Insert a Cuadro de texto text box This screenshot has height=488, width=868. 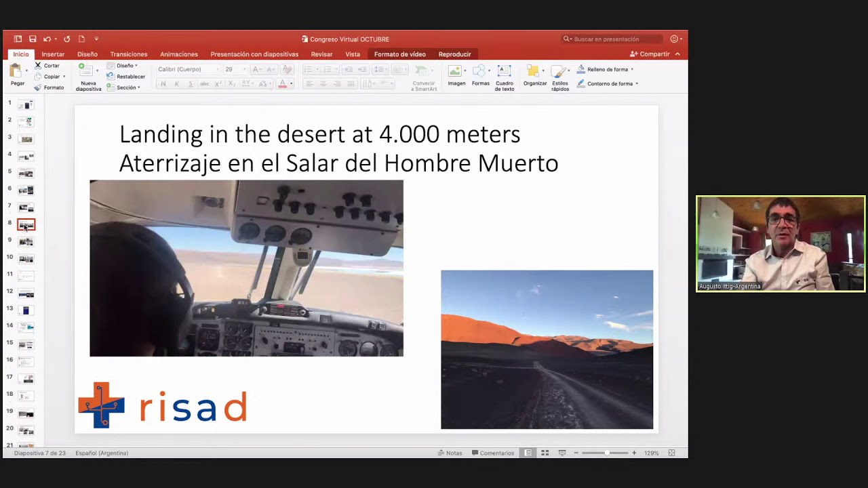click(x=504, y=78)
